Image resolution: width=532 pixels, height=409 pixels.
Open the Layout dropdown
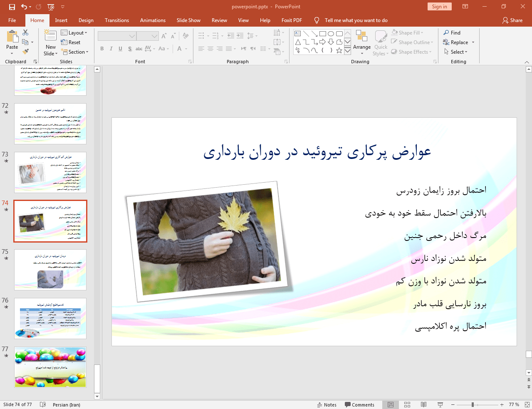click(x=74, y=32)
